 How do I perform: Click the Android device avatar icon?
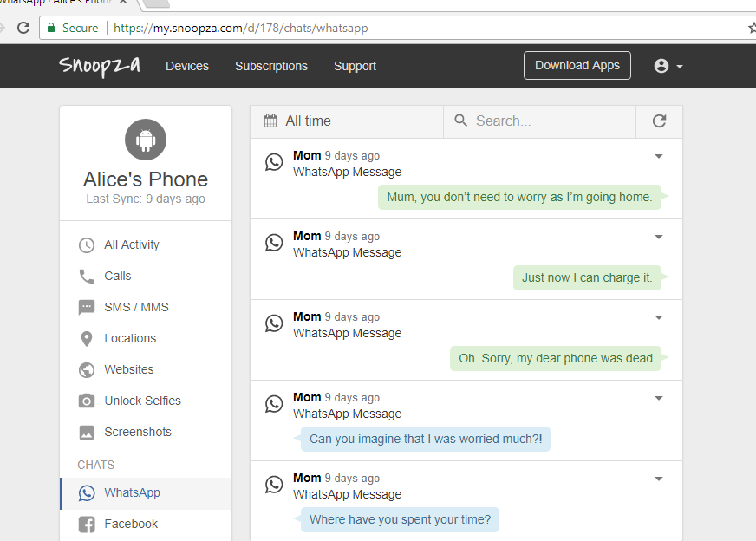tap(146, 140)
